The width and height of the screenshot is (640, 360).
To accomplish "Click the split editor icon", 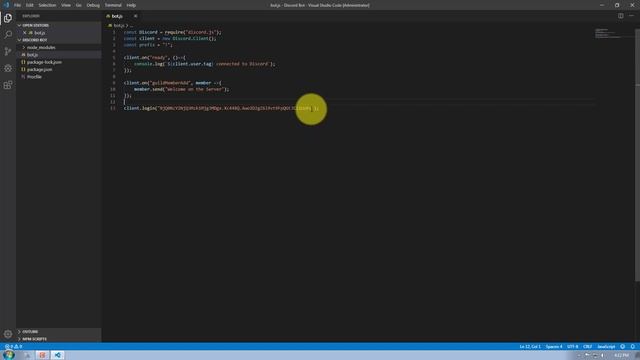I will click(x=620, y=16).
